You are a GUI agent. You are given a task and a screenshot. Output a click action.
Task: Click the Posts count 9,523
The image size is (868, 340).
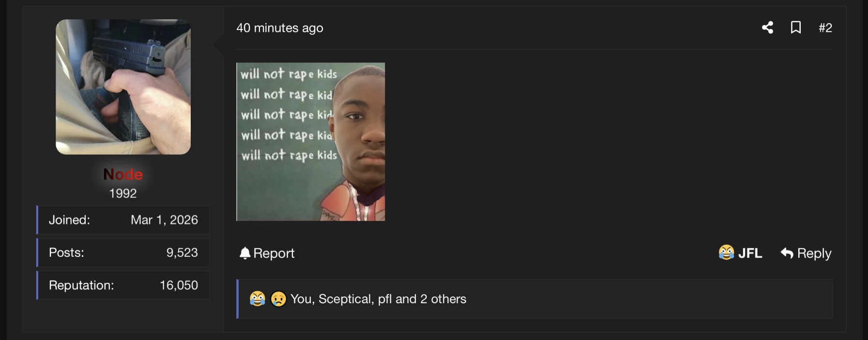point(182,252)
